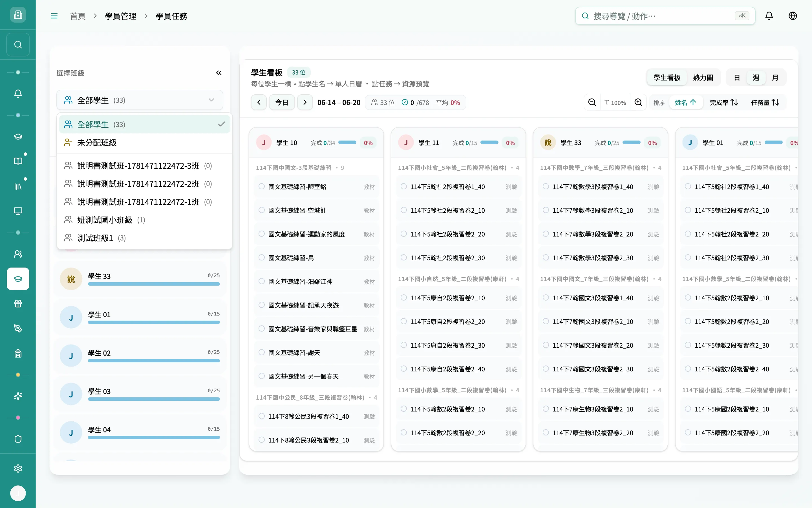Select 妞測試國小班級 (1) option

pyautogui.click(x=144, y=220)
